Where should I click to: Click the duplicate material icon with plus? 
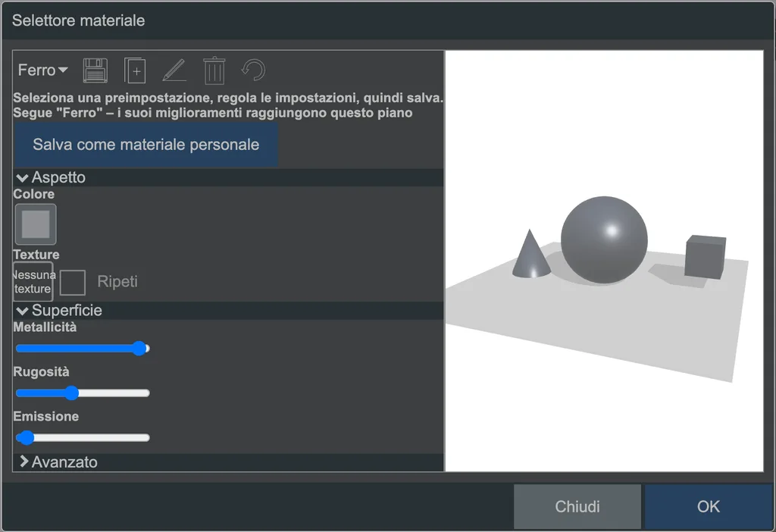135,70
